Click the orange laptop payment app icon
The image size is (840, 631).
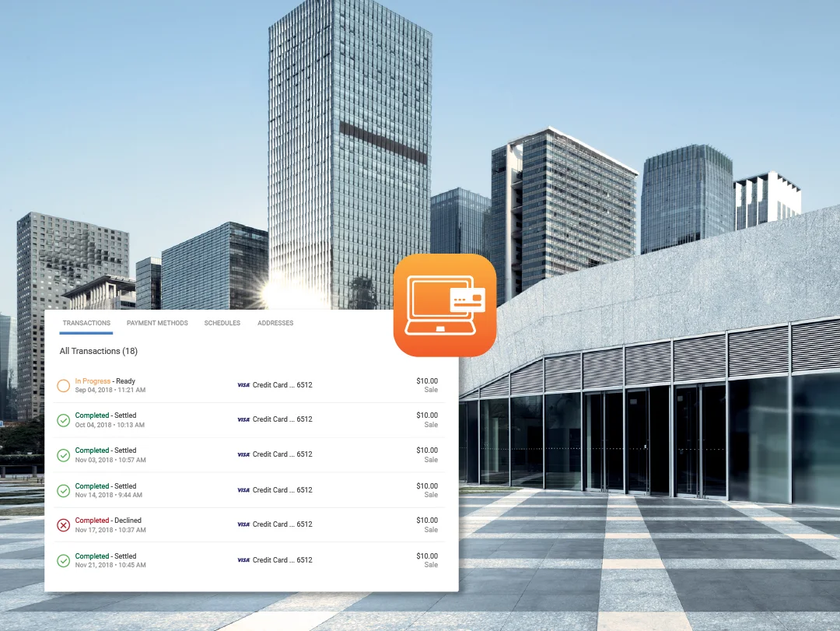(x=445, y=304)
